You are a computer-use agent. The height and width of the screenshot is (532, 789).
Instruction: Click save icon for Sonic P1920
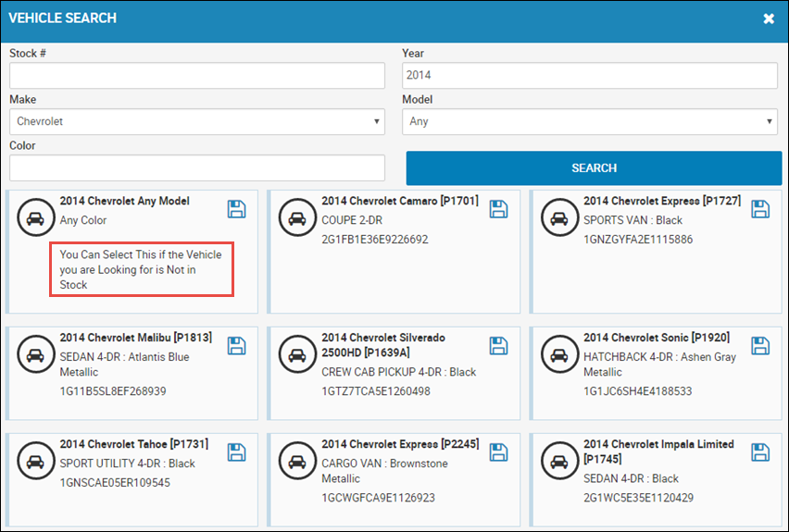tap(760, 346)
